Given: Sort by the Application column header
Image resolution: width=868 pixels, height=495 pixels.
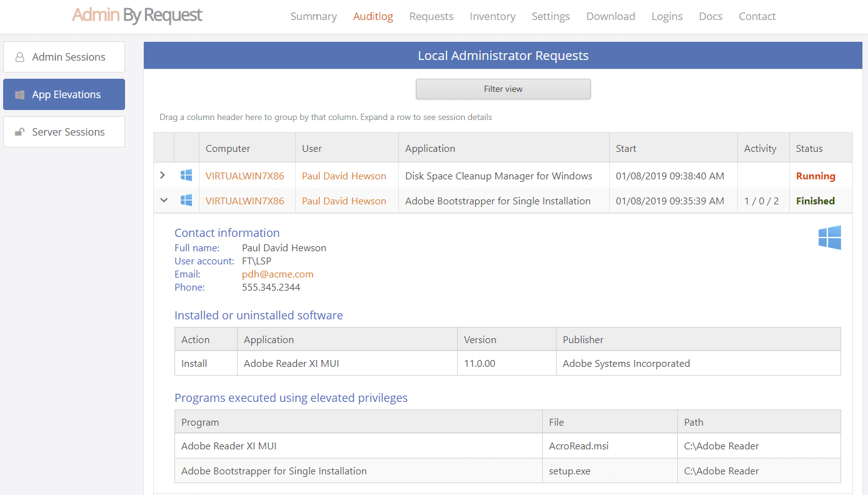Looking at the screenshot, I should coord(430,149).
